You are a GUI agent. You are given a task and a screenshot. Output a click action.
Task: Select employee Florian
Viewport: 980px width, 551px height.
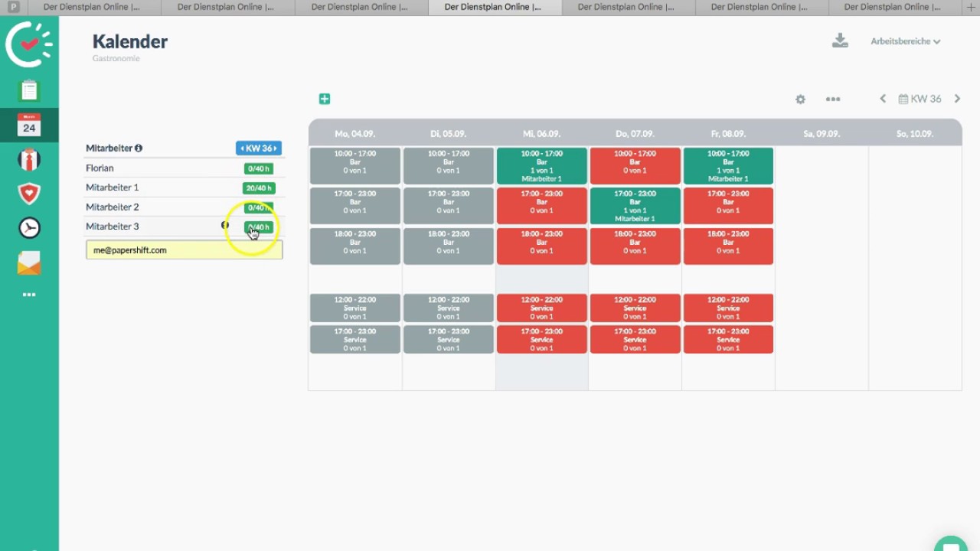100,168
